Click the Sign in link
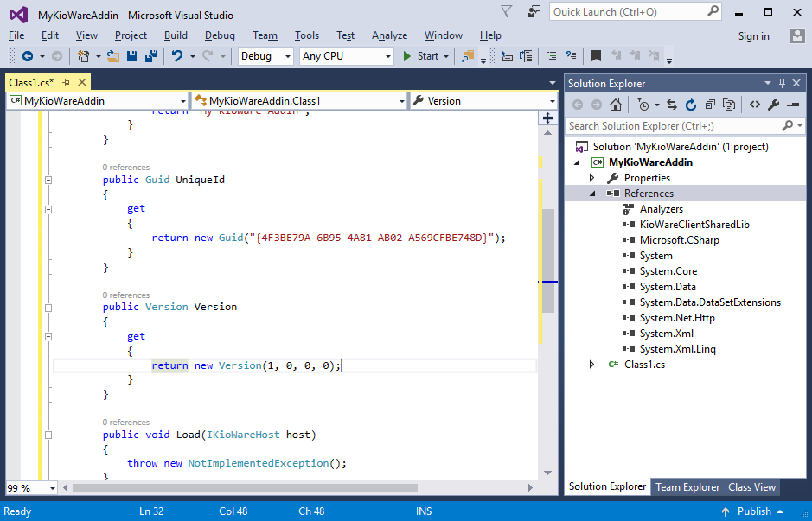 pyautogui.click(x=753, y=36)
